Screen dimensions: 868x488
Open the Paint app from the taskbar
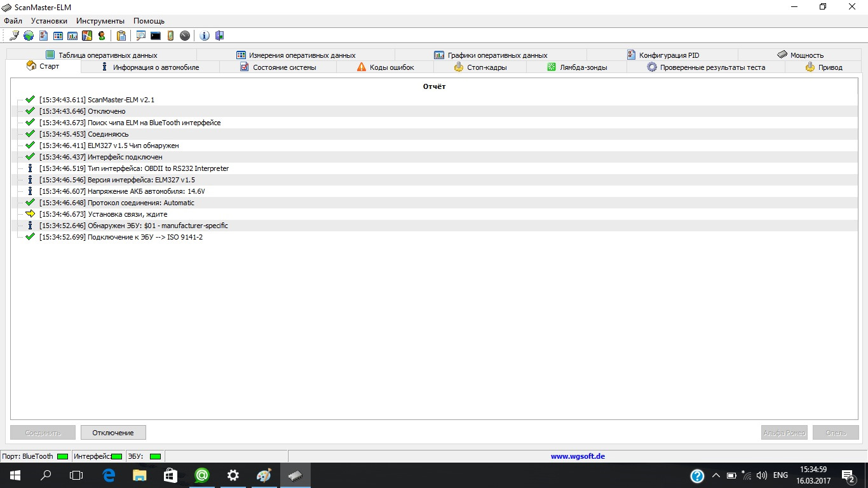coord(264,475)
